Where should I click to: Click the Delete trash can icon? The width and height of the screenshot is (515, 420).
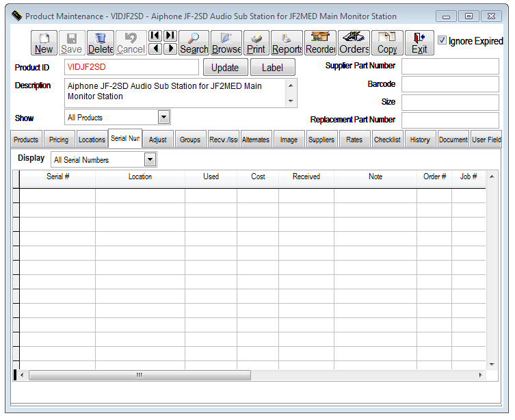(x=101, y=42)
